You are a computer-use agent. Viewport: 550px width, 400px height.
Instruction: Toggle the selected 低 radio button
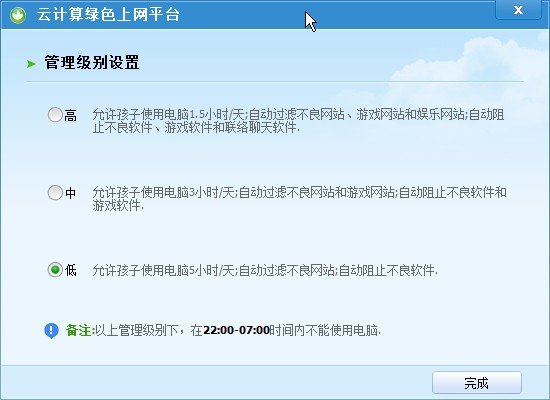[55, 269]
